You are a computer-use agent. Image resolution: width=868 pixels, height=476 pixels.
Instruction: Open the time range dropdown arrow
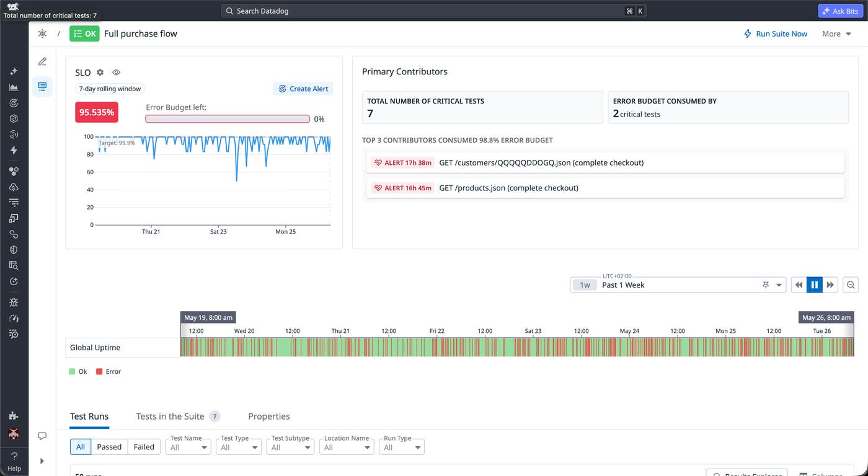tap(779, 285)
